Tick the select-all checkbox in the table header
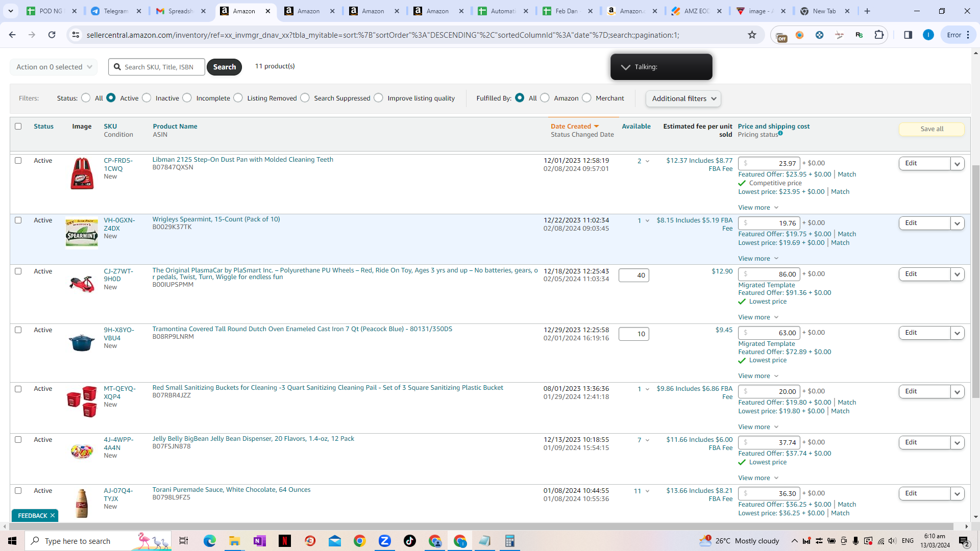The image size is (980, 551). coord(18,126)
